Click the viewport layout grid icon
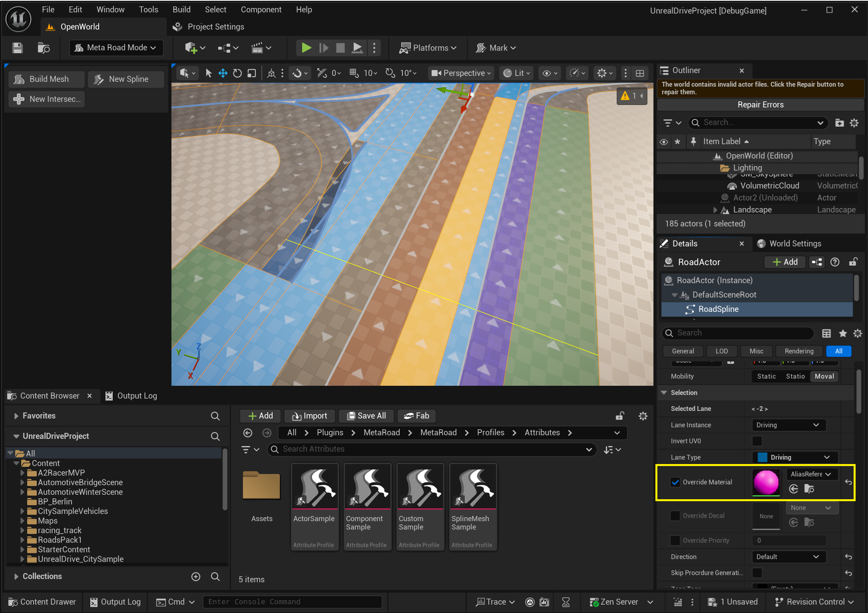Viewport: 868px width, 613px height. 640,73
